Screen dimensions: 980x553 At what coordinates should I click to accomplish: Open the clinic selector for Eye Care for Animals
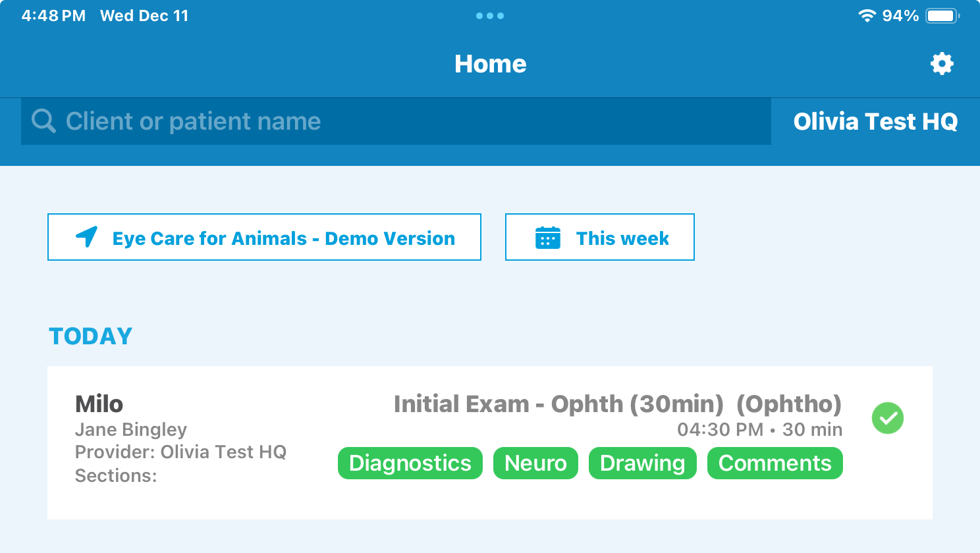pos(264,237)
